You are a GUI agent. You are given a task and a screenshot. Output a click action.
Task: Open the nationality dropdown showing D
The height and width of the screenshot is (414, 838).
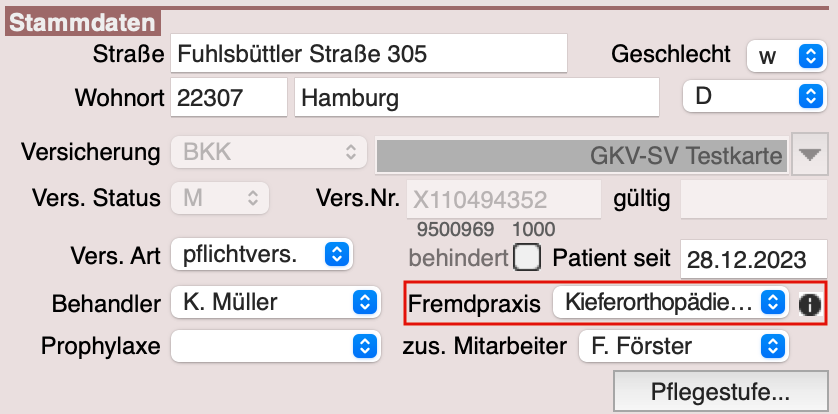[x=753, y=98]
